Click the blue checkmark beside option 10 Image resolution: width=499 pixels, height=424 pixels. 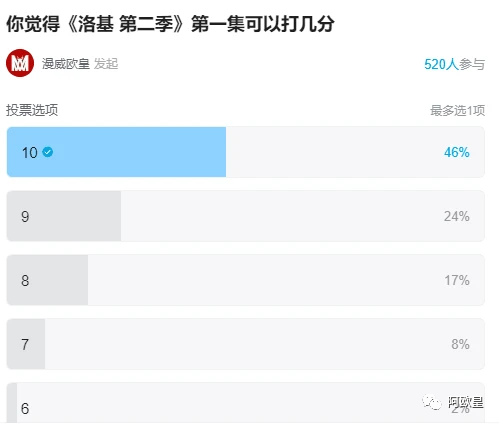click(x=48, y=152)
